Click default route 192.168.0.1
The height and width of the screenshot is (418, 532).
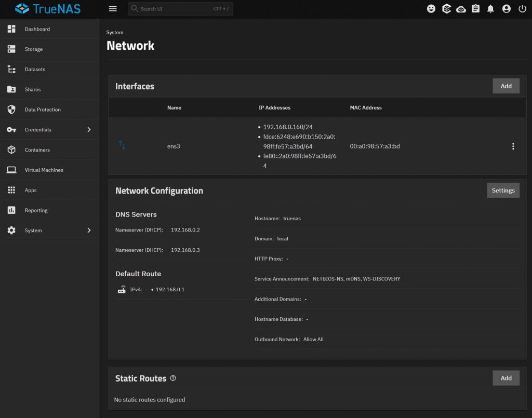pos(170,290)
